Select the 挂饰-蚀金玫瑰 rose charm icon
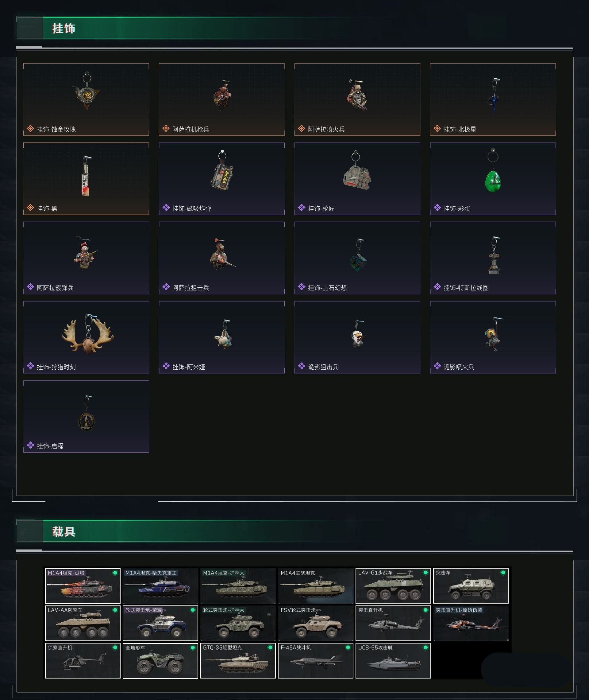Screen dimensions: 589x700 [87, 91]
